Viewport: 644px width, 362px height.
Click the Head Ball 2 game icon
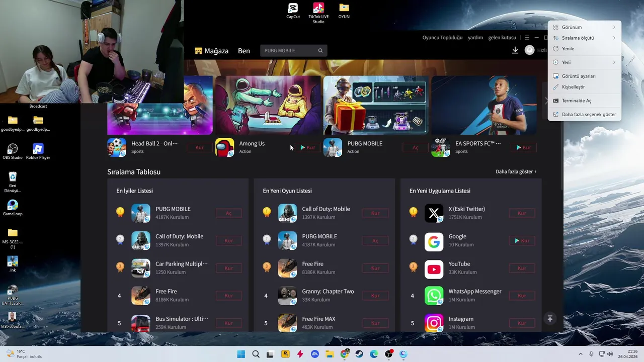pos(117,147)
